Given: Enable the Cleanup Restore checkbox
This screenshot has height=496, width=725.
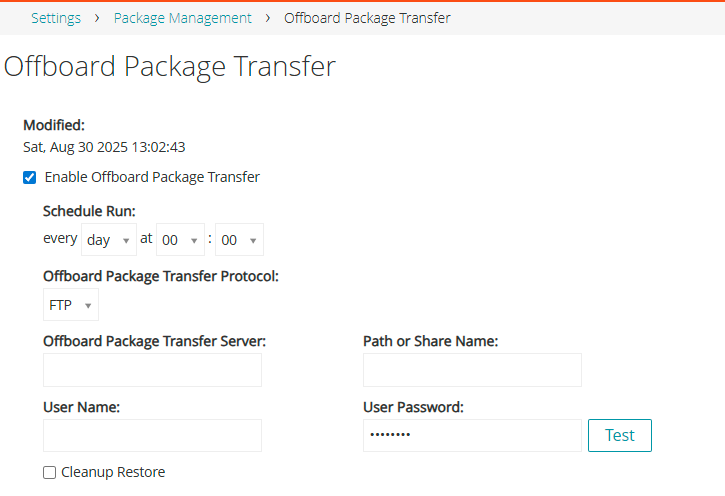Looking at the screenshot, I should [50, 473].
